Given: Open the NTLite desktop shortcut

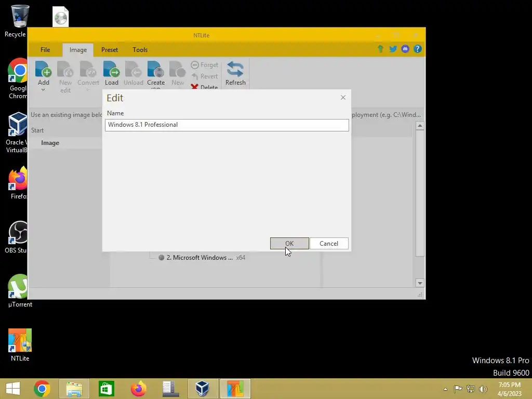Looking at the screenshot, I should [x=20, y=345].
